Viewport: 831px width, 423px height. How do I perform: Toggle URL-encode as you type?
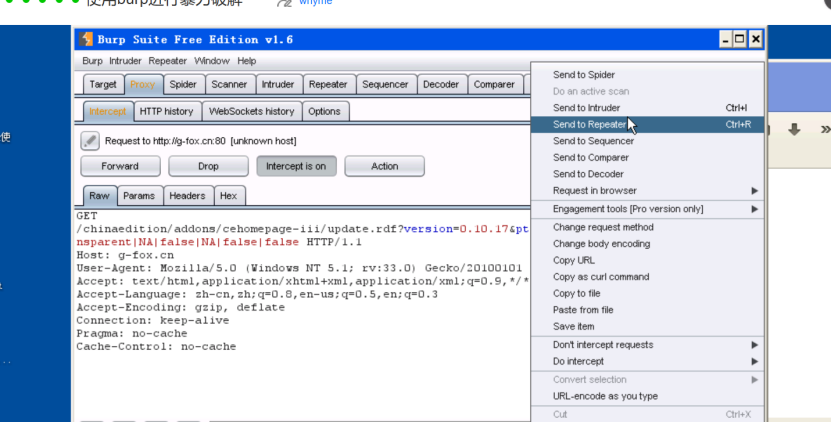coord(648,396)
